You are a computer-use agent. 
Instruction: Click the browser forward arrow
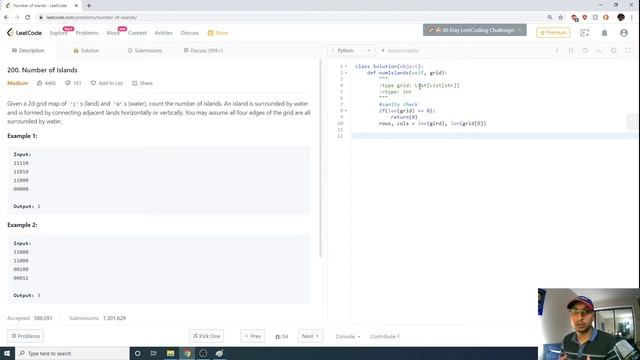point(17,18)
